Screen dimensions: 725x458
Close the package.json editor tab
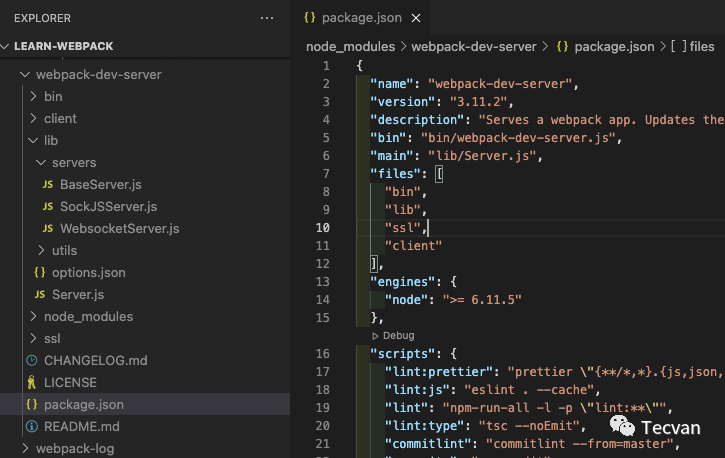click(416, 18)
